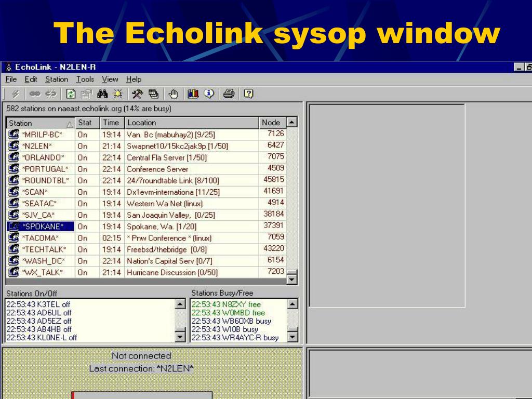532x399 pixels.
Task: Click the conference icon beside *SCAN*
Action: pyautogui.click(x=14, y=192)
